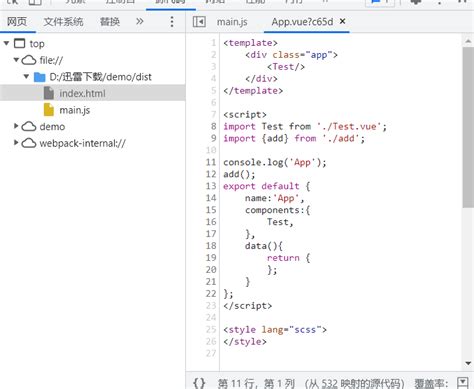This screenshot has height=389, width=474.
Task: Open the main.js editor tab
Action: click(x=232, y=22)
